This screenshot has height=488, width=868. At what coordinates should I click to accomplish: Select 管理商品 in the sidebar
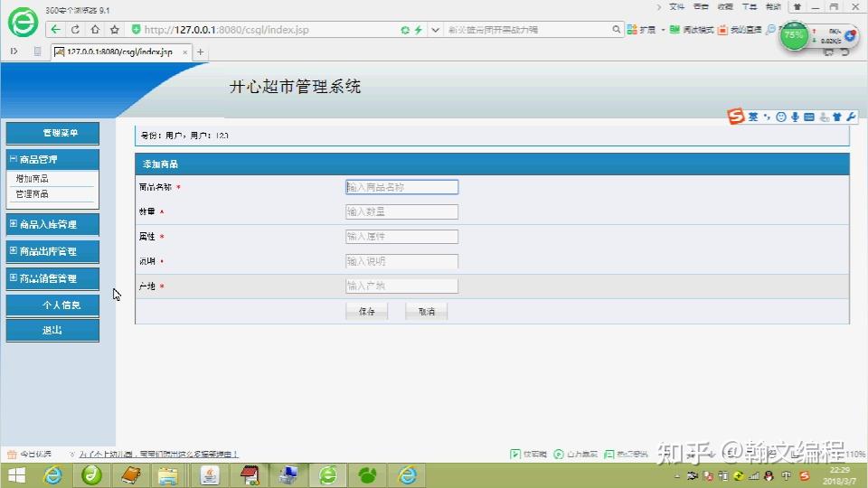[33, 193]
